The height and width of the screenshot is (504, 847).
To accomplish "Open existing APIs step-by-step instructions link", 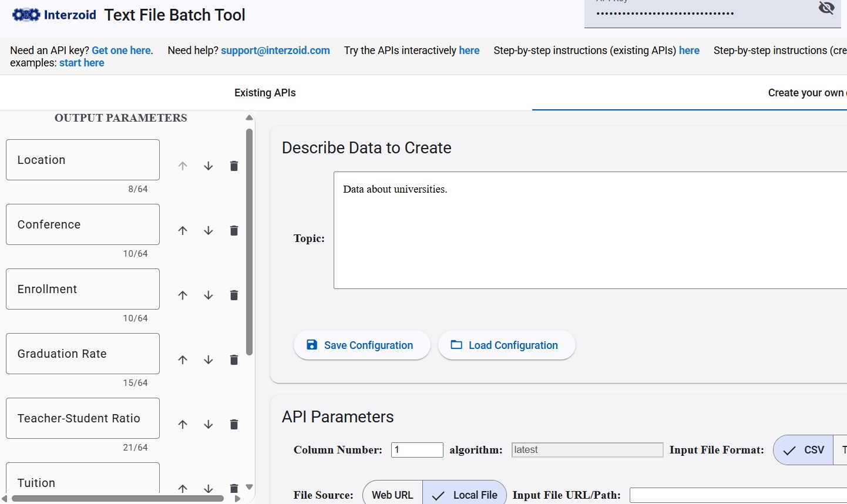I will click(689, 51).
